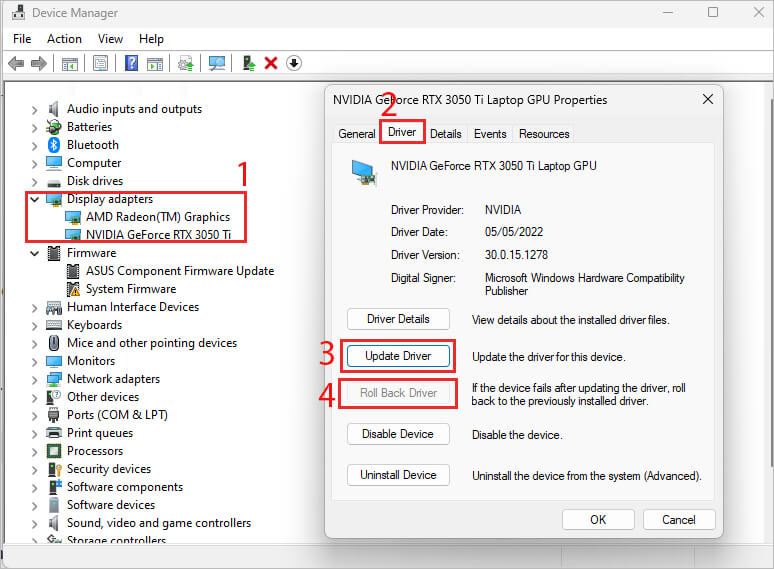Click the Update Driver button
Screen dimensions: 774x569
click(x=398, y=356)
